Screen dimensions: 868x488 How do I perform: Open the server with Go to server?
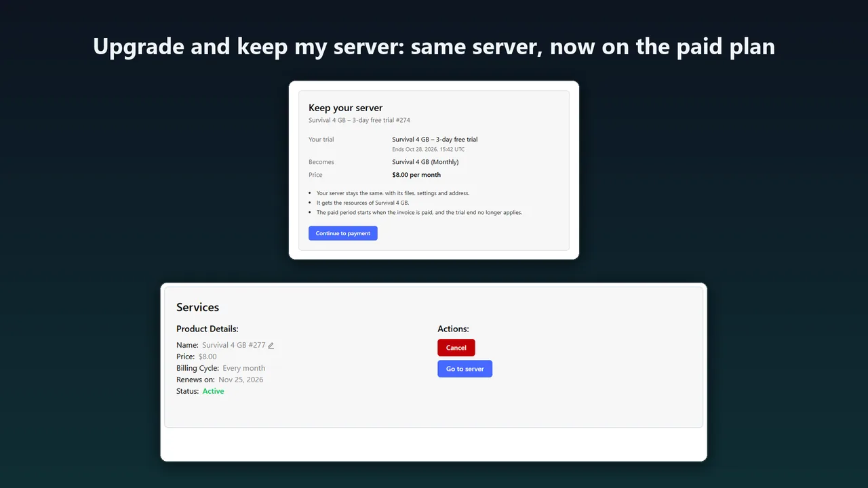tap(465, 369)
